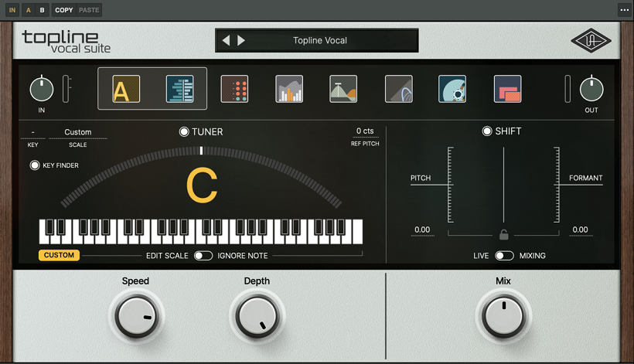Screen dimensions: 634x364
Task: Click the Speed knob
Action: click(136, 316)
